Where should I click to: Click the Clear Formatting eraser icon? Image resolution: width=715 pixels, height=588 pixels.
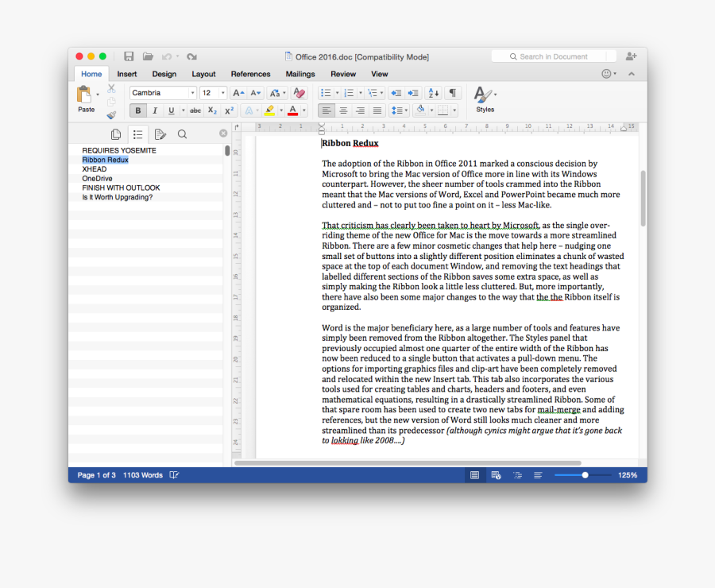coord(299,93)
